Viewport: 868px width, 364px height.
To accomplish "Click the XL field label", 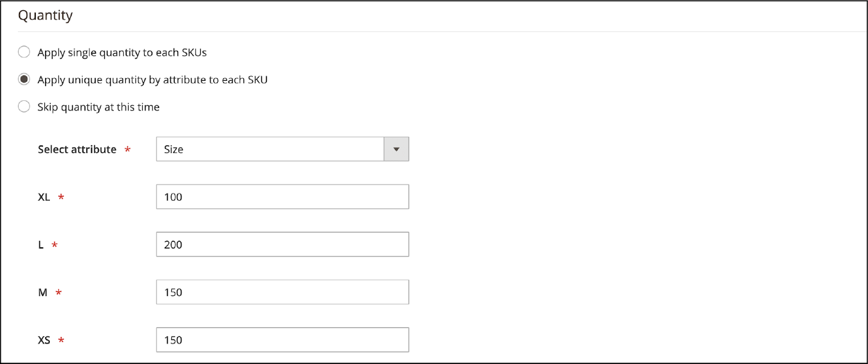I will [x=44, y=197].
